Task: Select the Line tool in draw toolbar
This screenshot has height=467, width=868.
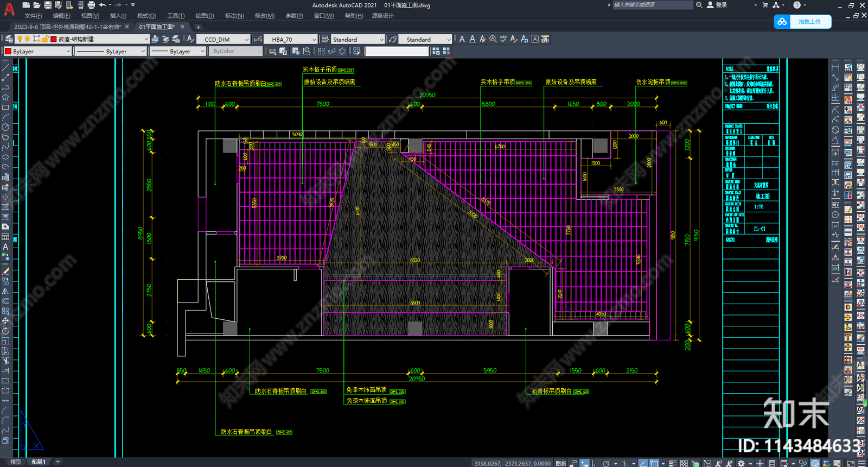Action: tap(5, 68)
